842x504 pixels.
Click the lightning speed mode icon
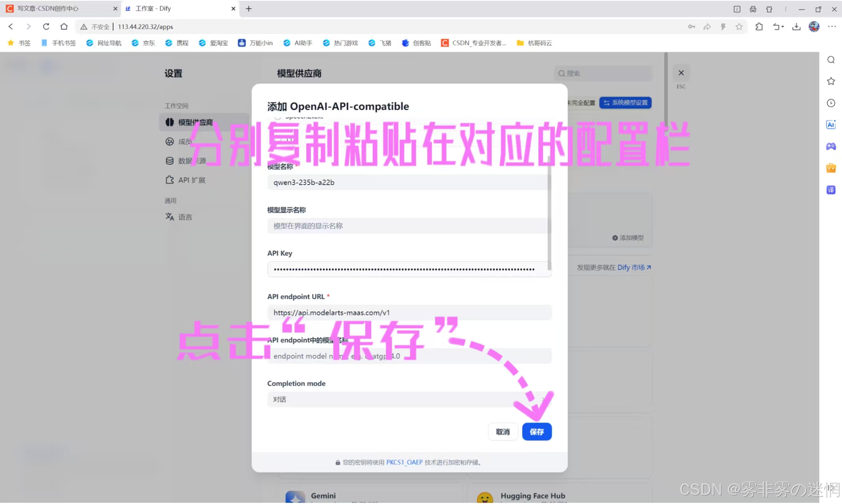click(723, 27)
